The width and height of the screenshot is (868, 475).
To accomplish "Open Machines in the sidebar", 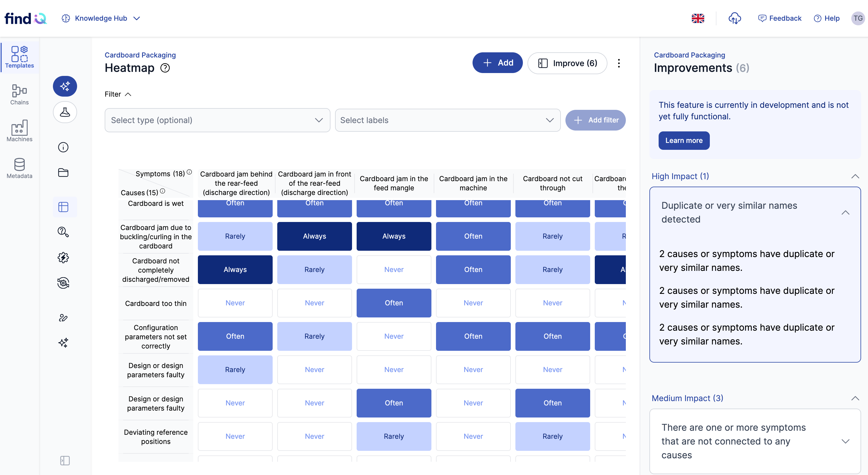I will pyautogui.click(x=20, y=131).
